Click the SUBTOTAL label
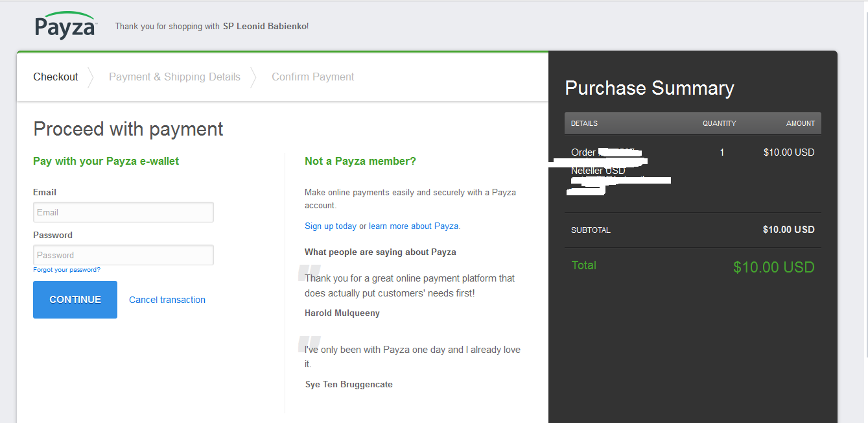Image resolution: width=868 pixels, height=423 pixels. [591, 230]
